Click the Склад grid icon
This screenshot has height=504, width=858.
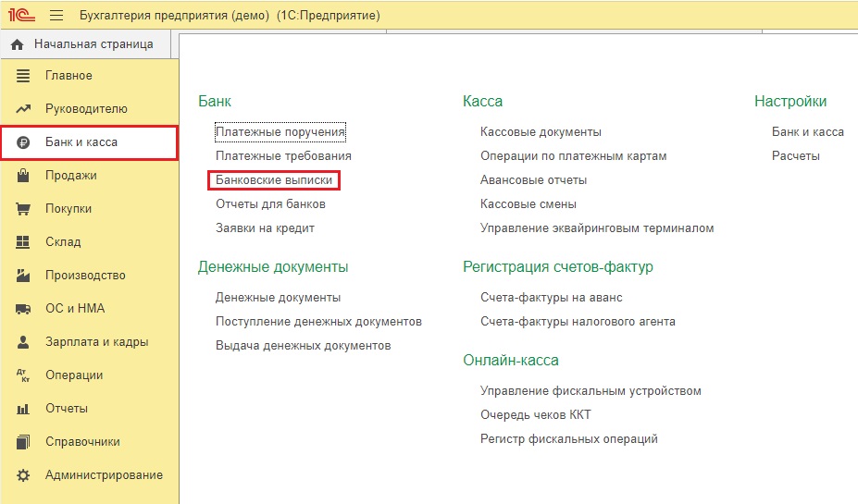click(24, 242)
